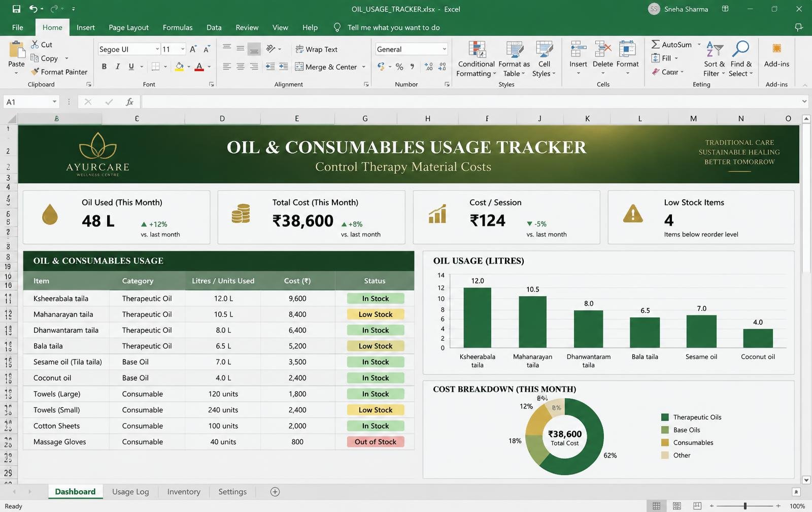Switch to the Usage Log sheet

point(130,492)
